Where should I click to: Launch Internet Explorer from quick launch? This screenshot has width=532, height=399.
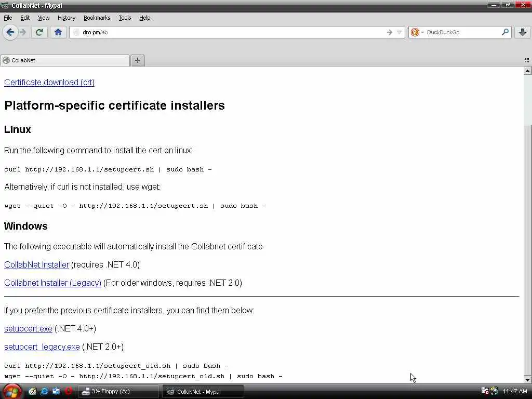pyautogui.click(x=44, y=392)
